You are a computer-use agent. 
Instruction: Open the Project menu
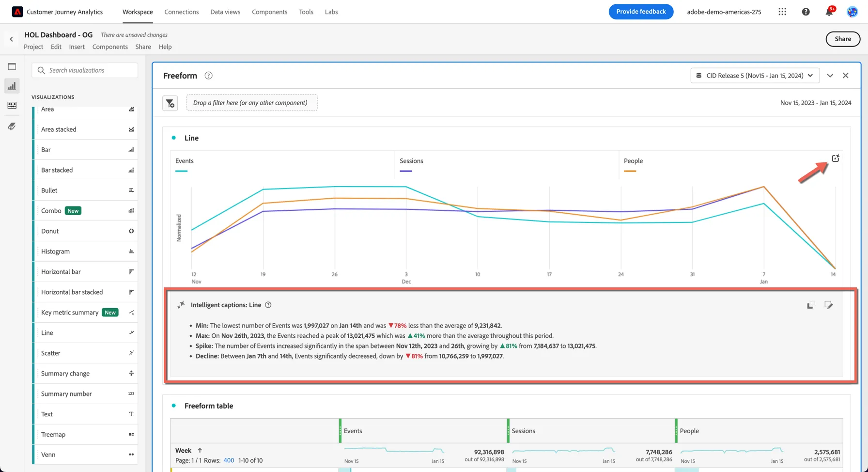point(33,47)
